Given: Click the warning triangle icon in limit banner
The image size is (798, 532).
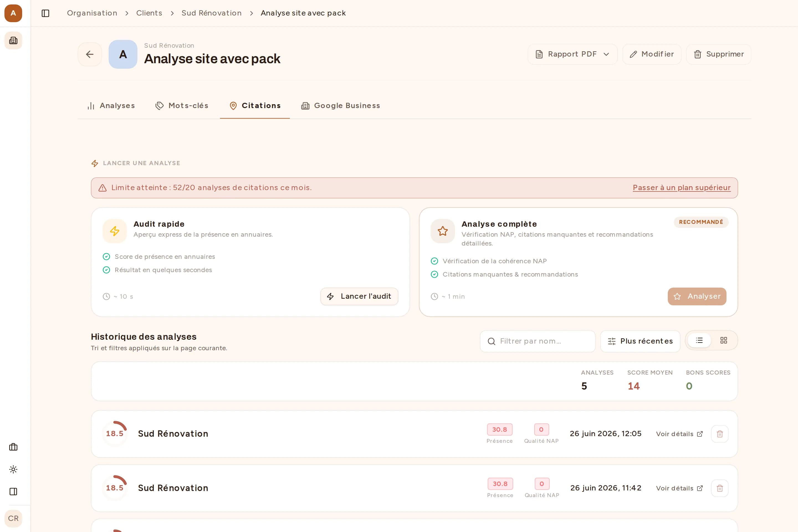Looking at the screenshot, I should tap(103, 188).
